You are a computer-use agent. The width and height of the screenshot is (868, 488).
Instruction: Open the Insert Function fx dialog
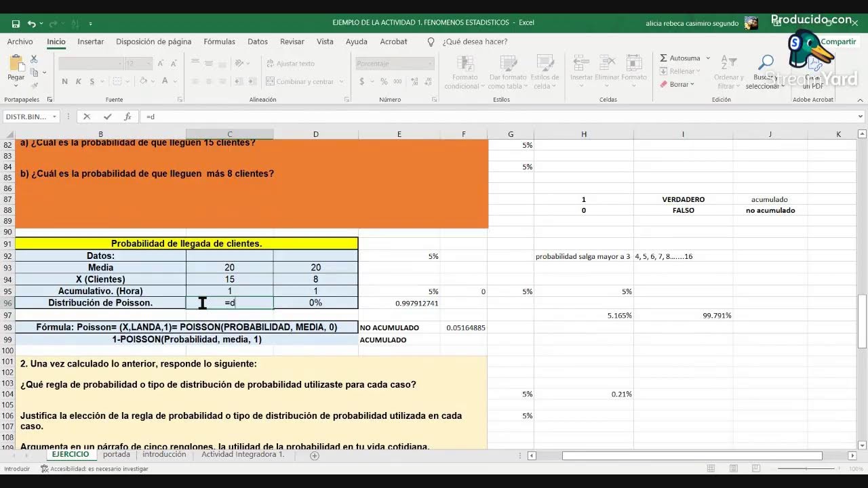coord(127,117)
